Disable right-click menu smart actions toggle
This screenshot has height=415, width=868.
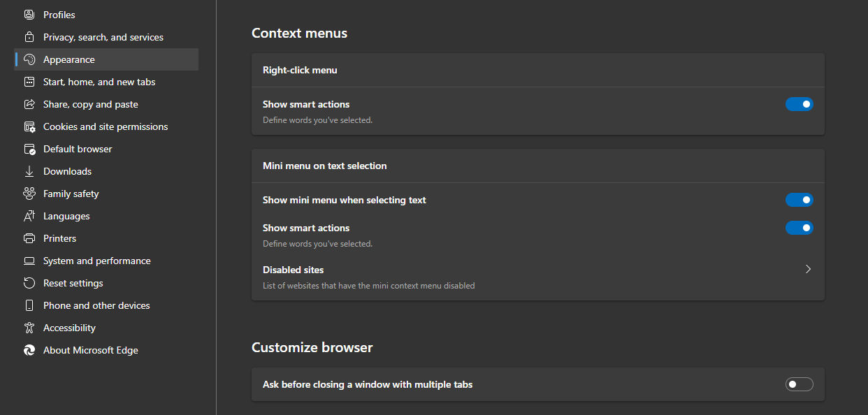pos(799,104)
